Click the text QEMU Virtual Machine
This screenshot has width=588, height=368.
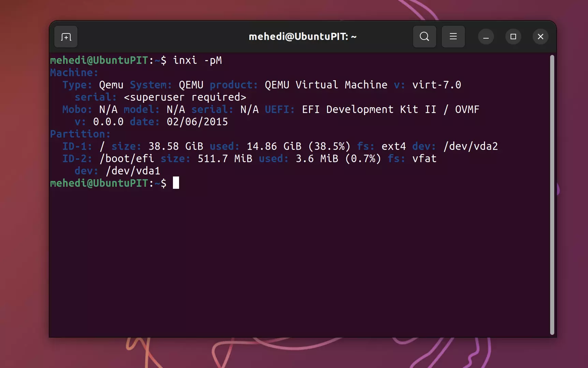click(x=326, y=85)
